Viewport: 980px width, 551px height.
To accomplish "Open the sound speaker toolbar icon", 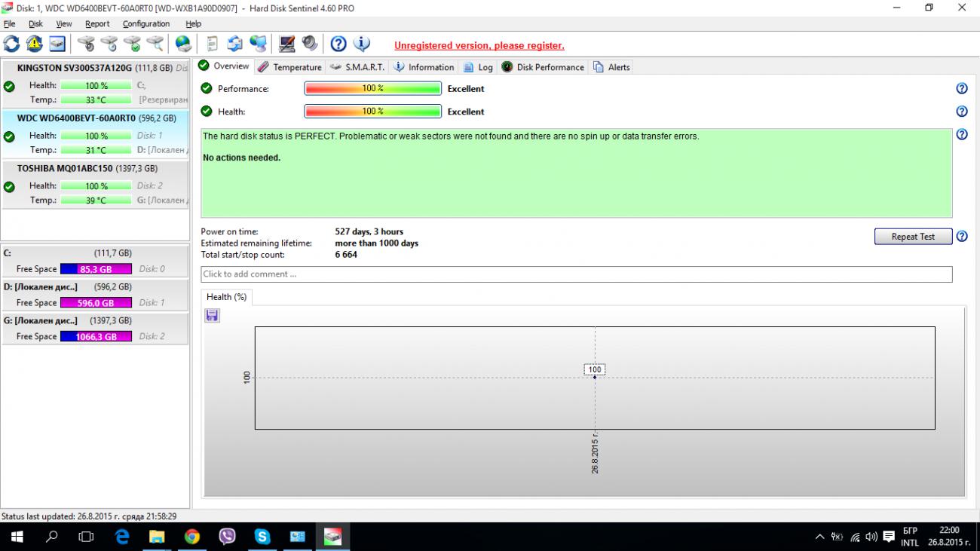I will (x=310, y=44).
